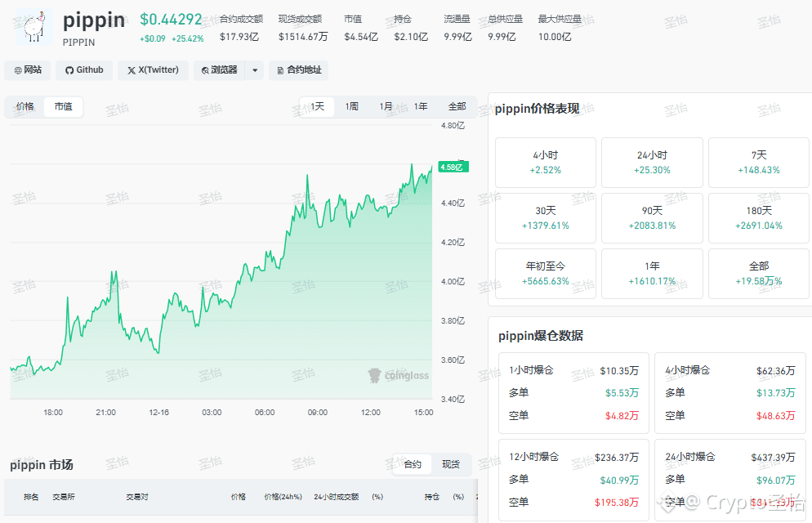Click the pippin token logo image
This screenshot has width=812, height=523.
[34, 28]
